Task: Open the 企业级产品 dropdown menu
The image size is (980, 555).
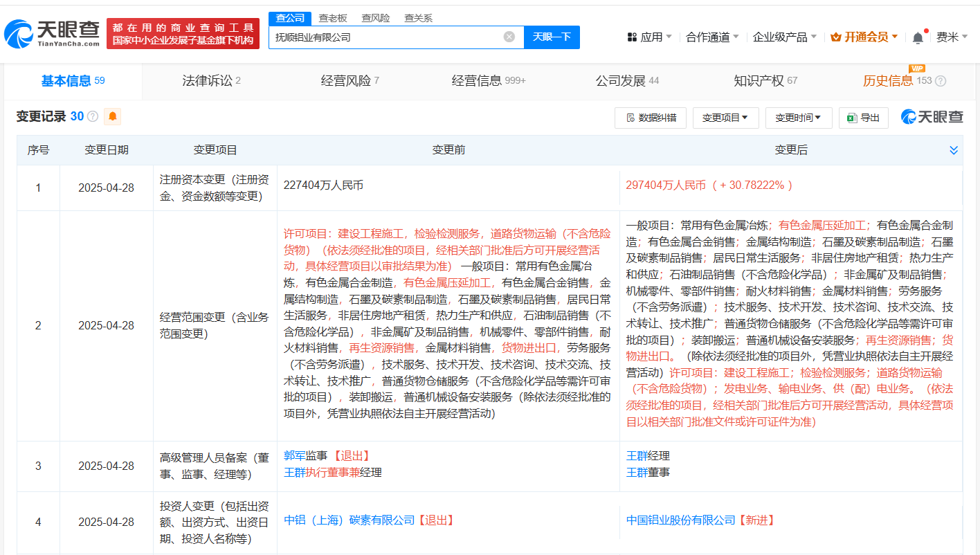Action: [x=785, y=37]
